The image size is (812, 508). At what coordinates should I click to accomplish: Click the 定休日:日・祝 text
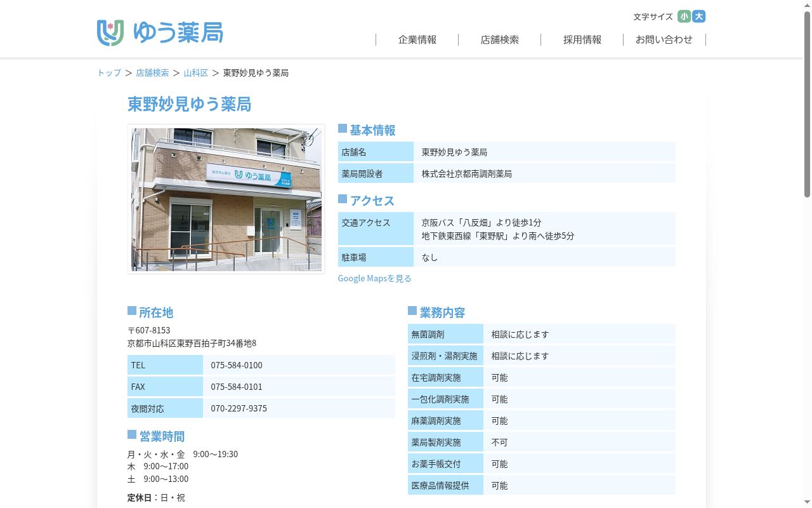click(156, 498)
